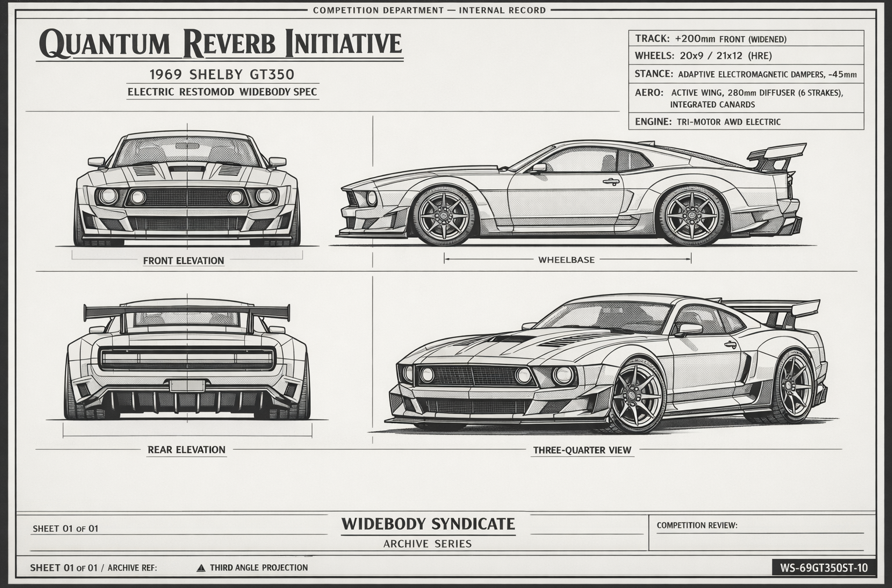Click the third angle projection triangle symbol
892x588 pixels.
click(x=201, y=568)
